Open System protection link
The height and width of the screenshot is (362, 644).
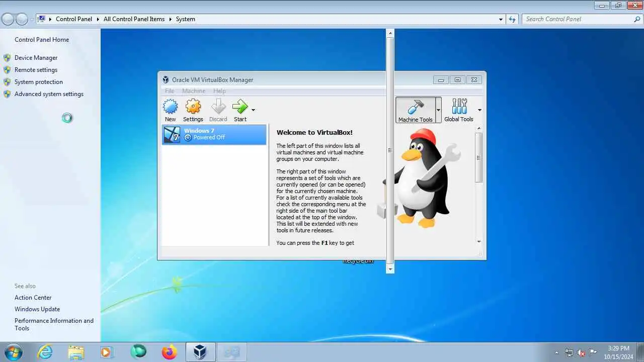click(39, 82)
